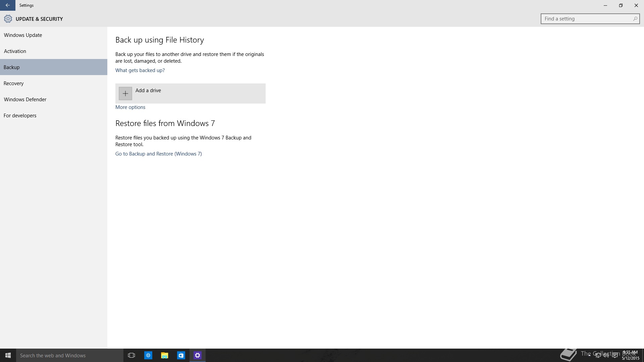Open the For developers section
644x362 pixels.
54,115
